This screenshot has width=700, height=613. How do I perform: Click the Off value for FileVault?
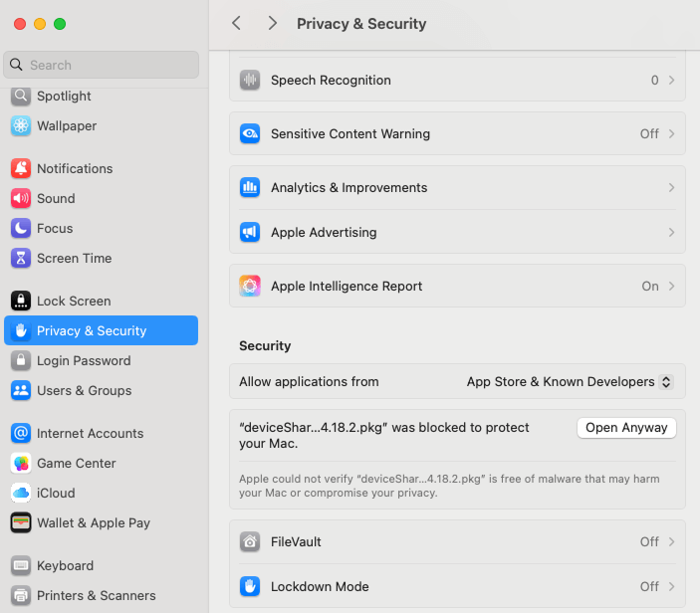(649, 542)
